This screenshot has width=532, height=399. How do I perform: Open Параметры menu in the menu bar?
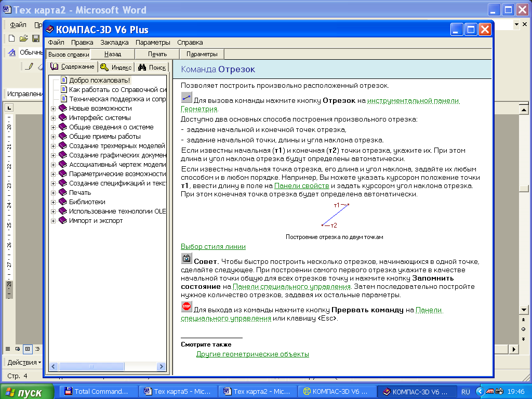153,43
